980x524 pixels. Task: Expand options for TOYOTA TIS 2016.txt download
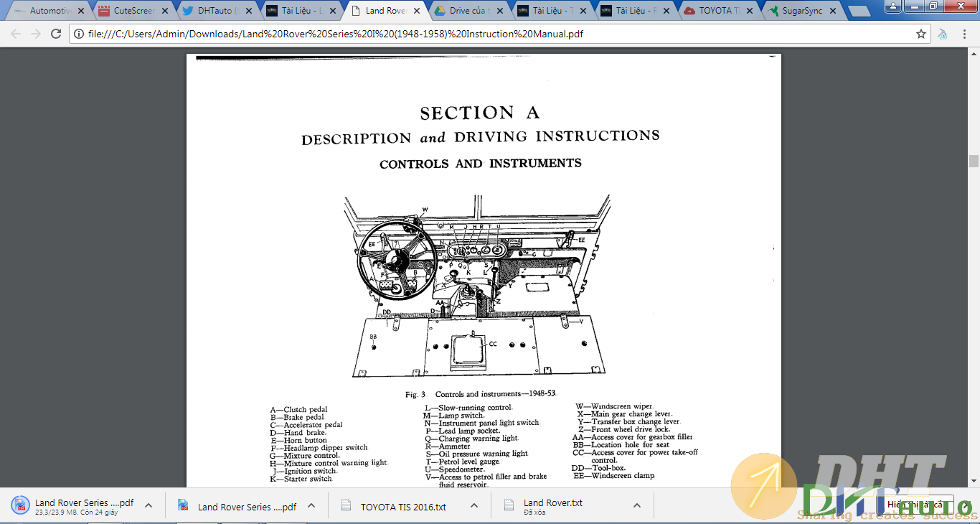pos(474,505)
